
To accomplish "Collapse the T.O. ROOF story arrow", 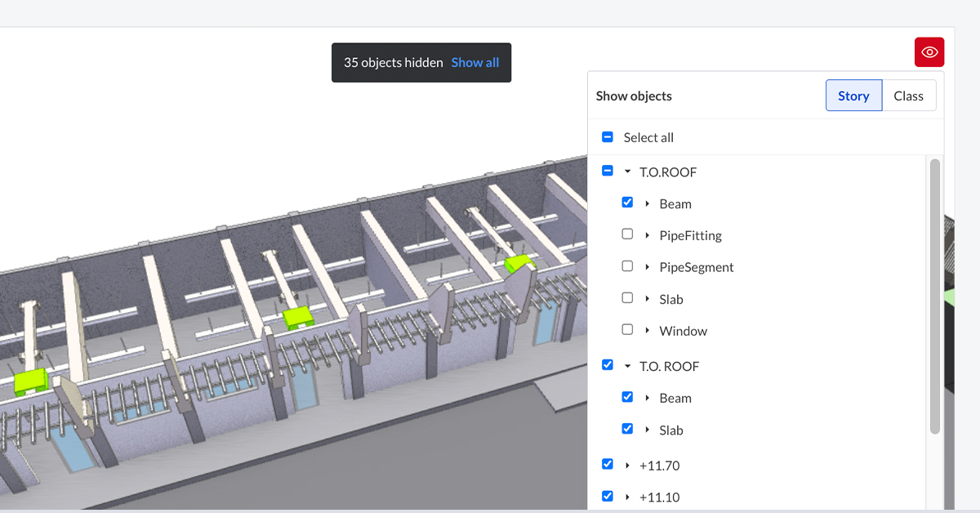I will coord(627,367).
